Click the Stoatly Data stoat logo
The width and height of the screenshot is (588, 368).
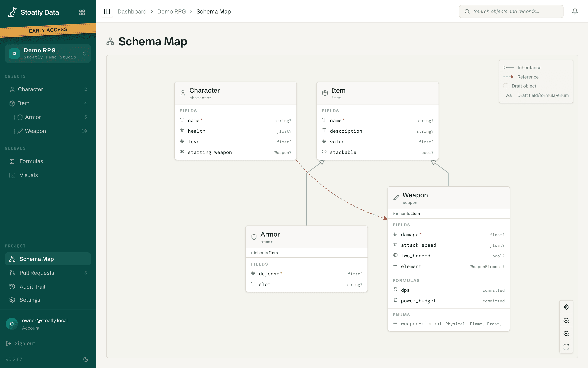[x=12, y=12]
